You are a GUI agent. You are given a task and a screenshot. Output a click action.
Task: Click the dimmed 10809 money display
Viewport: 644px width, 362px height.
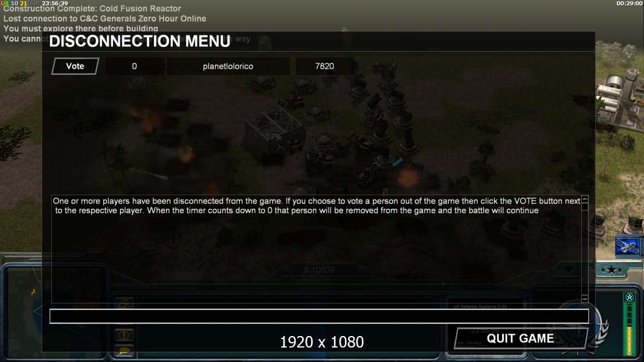(x=320, y=270)
